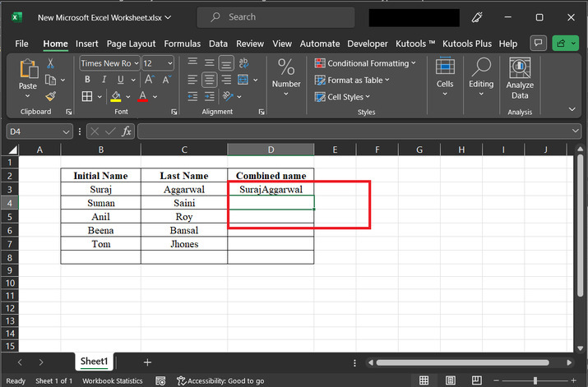Toggle Italic formatting

(104, 80)
